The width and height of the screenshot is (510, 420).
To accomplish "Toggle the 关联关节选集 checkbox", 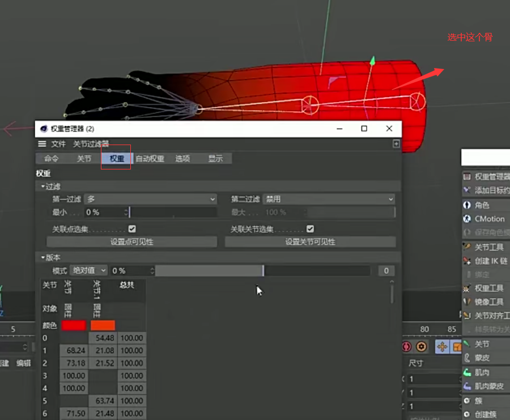I will pos(311,229).
